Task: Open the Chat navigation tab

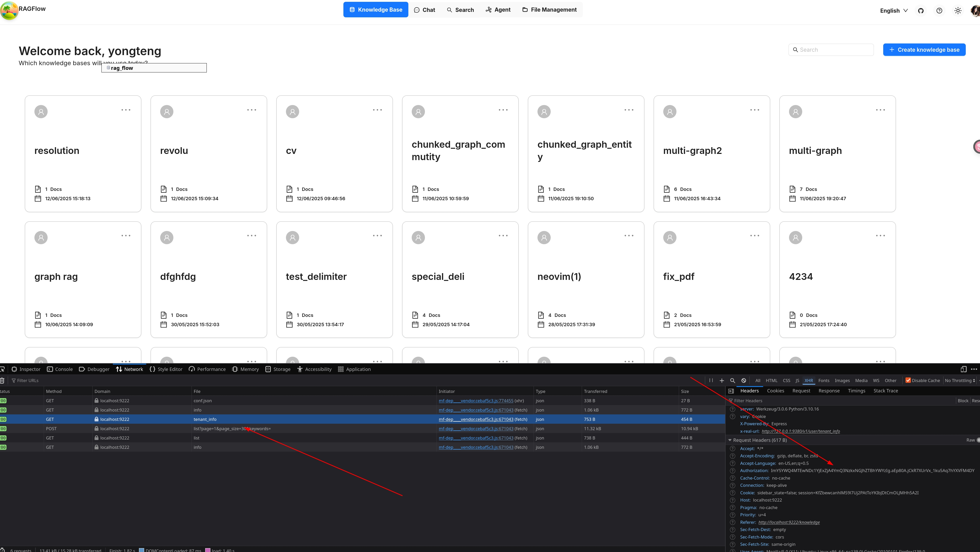Action: point(424,10)
